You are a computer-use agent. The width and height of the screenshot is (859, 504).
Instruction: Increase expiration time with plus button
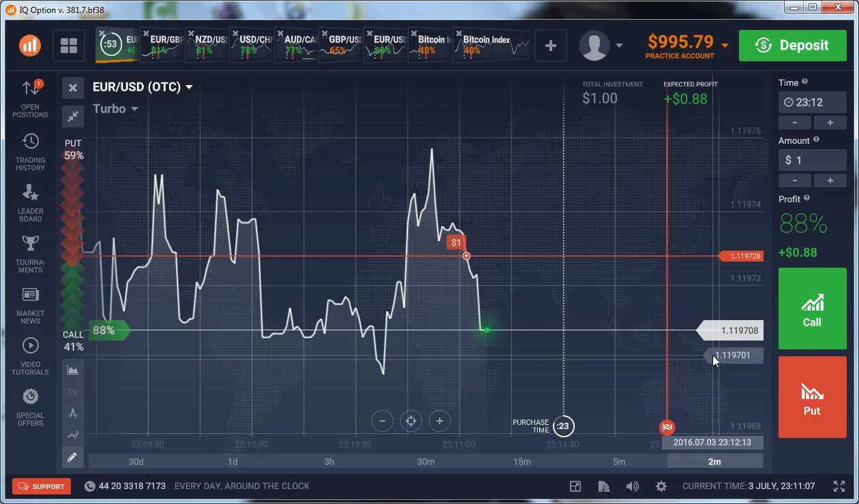click(830, 123)
